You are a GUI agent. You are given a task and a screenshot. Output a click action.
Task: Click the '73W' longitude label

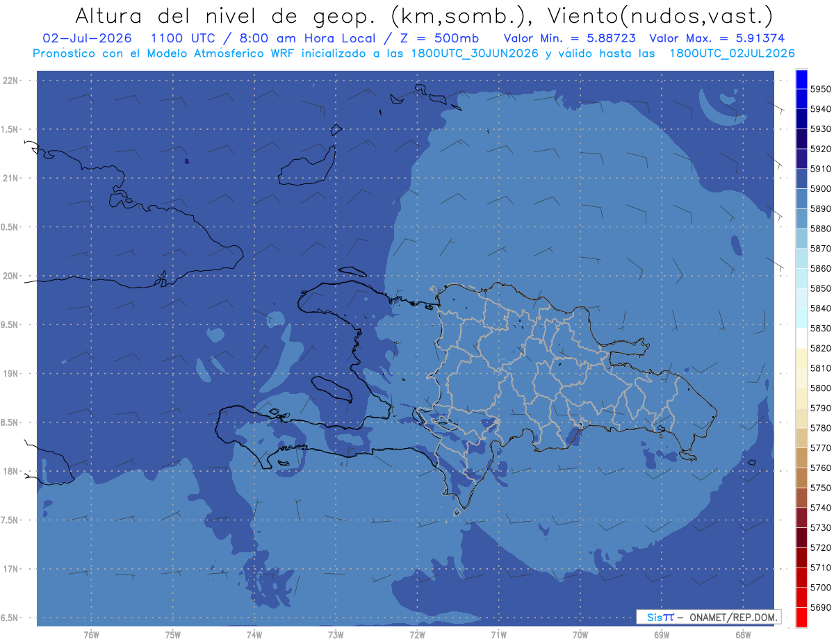pyautogui.click(x=336, y=635)
